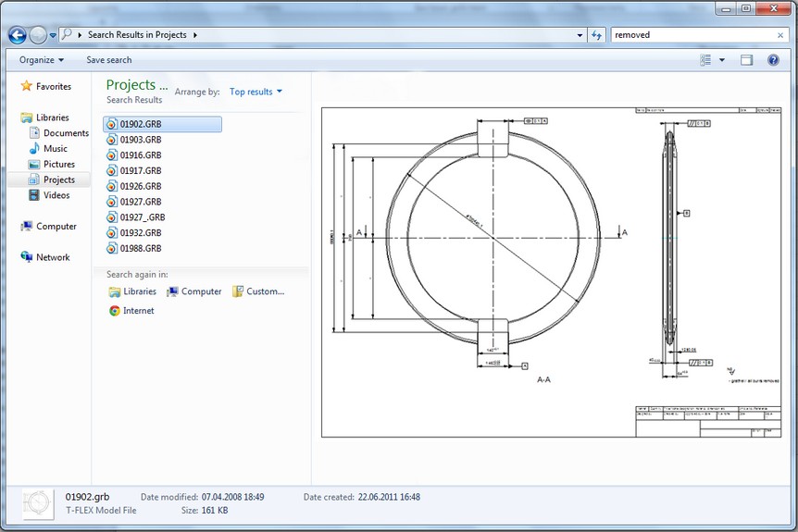This screenshot has width=798, height=532.
Task: Click the Back navigation arrow button
Action: [x=17, y=35]
